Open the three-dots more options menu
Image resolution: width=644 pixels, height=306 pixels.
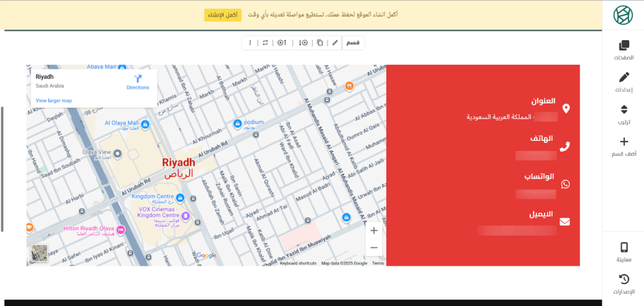[x=250, y=43]
